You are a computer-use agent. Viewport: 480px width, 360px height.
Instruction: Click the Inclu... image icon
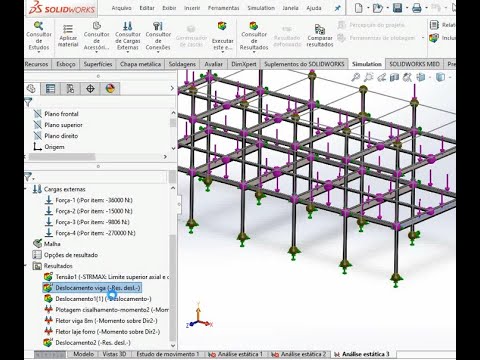pyautogui.click(x=434, y=38)
